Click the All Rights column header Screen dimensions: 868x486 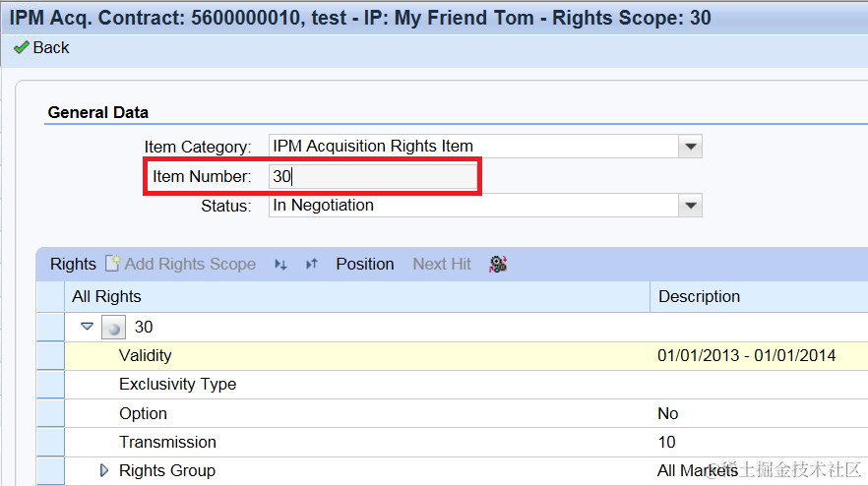(357, 297)
